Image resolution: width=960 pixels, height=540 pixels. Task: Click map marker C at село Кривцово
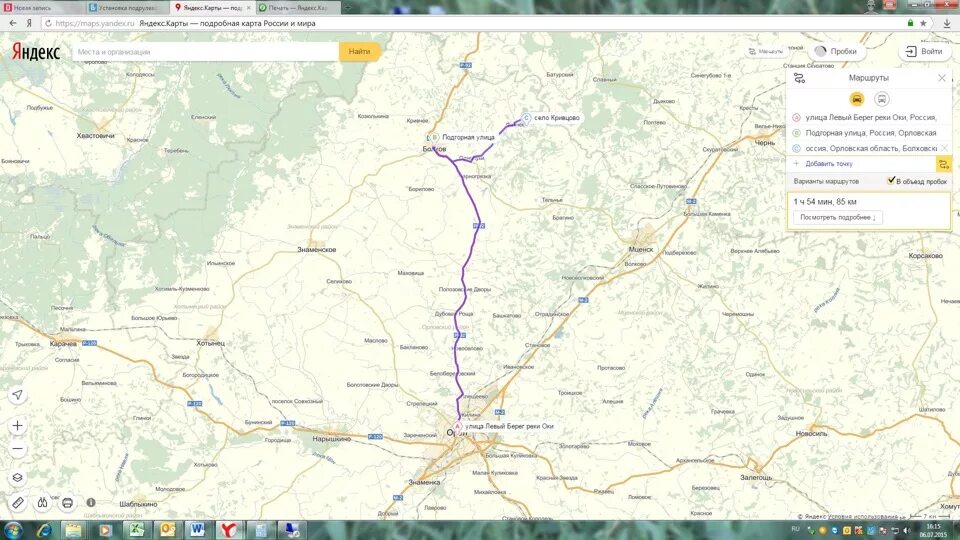(x=526, y=118)
